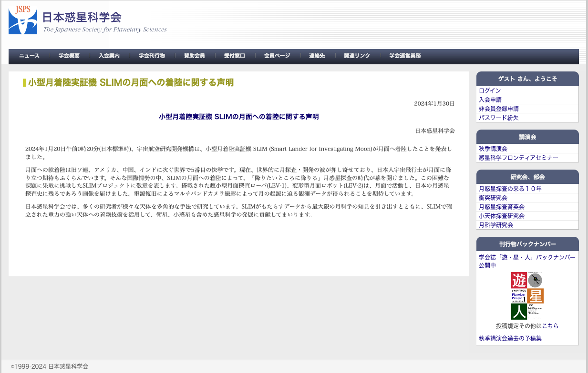Open the 会員ページ menu item

click(x=277, y=56)
